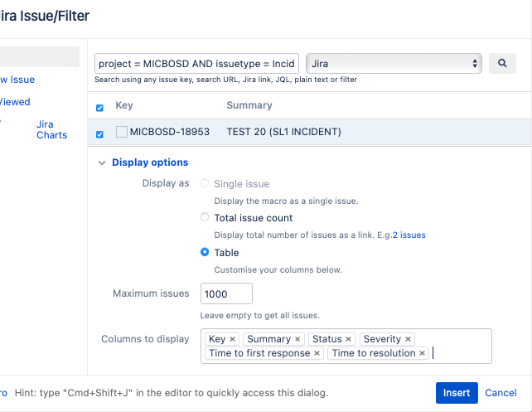Remove the Status column tag

(348, 339)
